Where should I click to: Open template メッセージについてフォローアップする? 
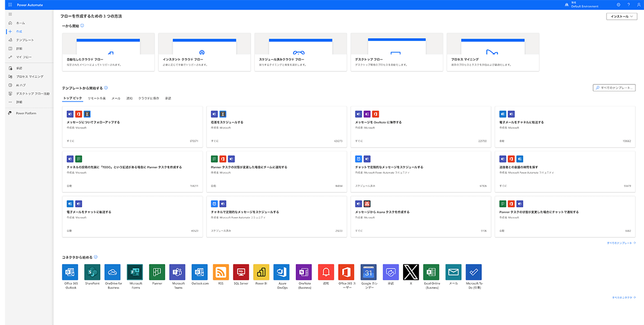tap(133, 126)
